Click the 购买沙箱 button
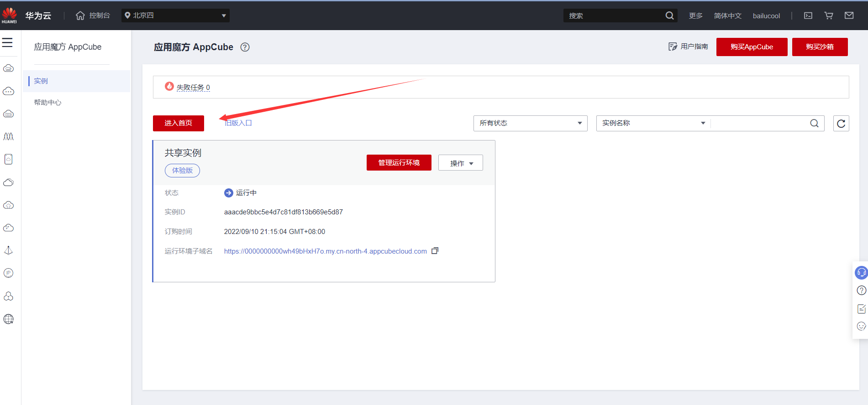Viewport: 868px width, 405px height. click(820, 47)
